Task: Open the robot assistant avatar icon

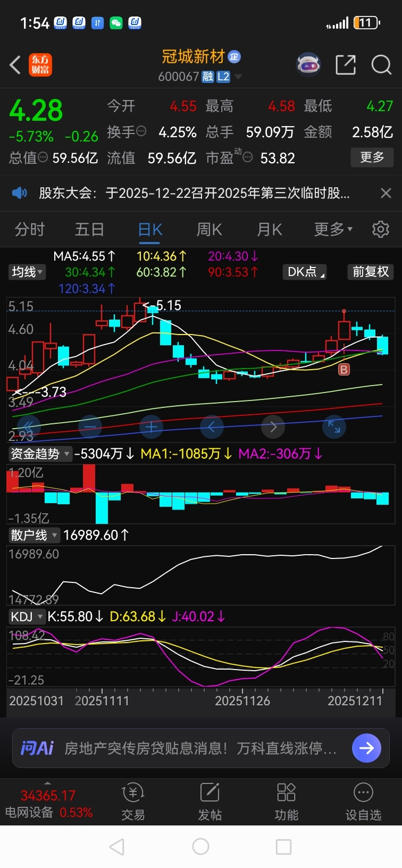Action: click(x=308, y=65)
